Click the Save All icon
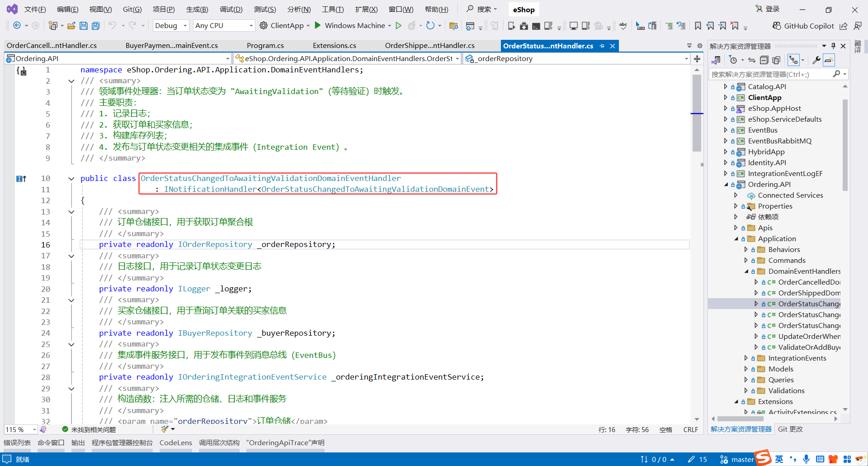 (x=96, y=26)
